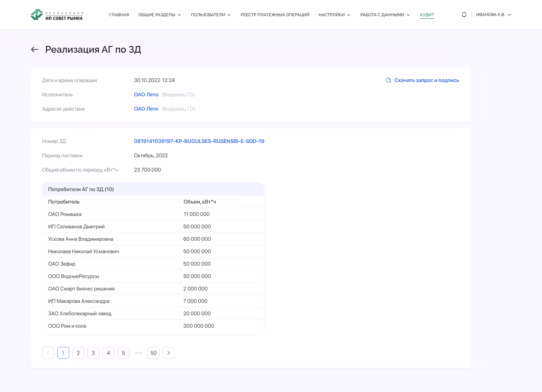Open the contract number 0819141039197 link
The image size is (542, 392).
click(x=199, y=141)
